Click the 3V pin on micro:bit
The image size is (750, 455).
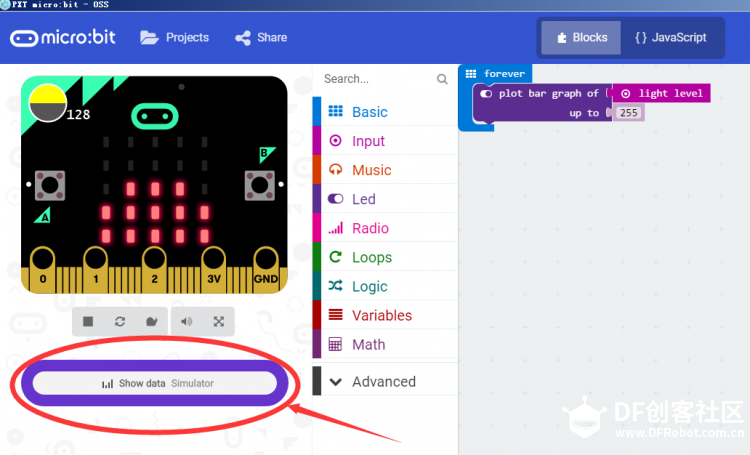click(x=213, y=269)
